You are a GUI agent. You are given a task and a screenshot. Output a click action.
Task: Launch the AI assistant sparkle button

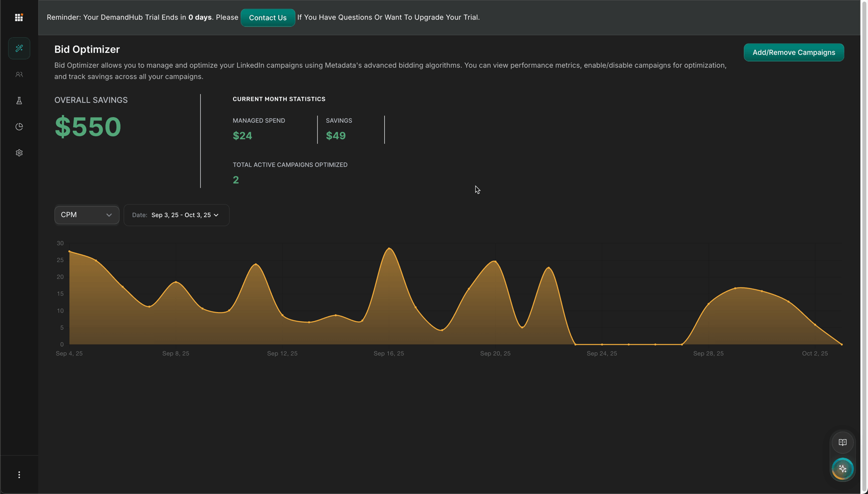coord(842,469)
